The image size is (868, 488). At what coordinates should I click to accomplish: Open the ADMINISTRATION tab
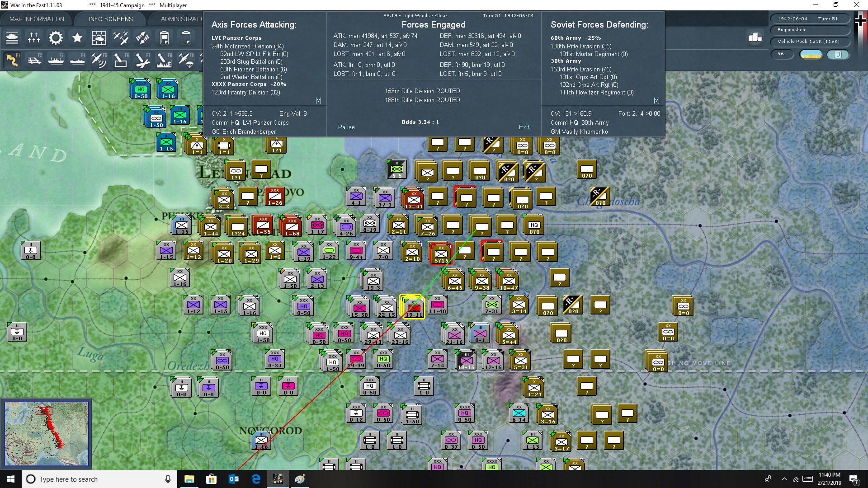pos(182,19)
